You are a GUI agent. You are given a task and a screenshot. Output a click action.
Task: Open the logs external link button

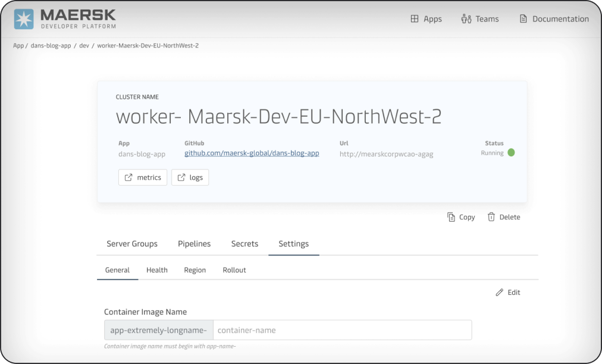190,177
